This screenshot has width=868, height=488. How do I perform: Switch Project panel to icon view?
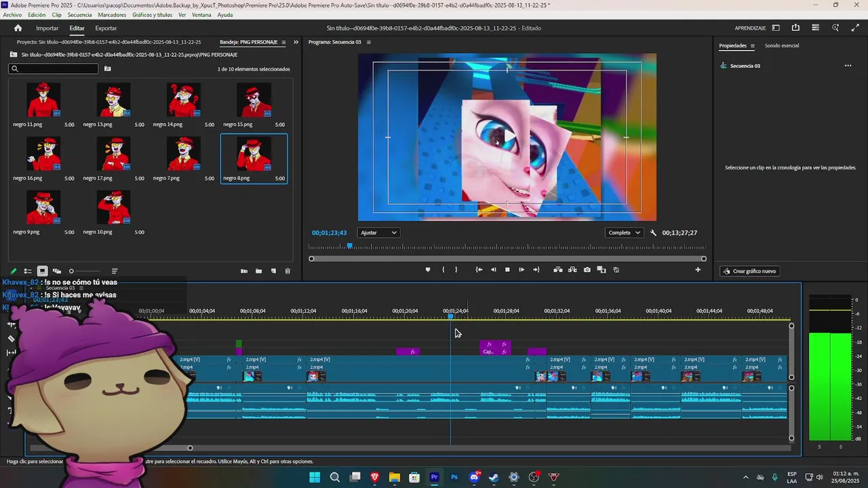pos(42,271)
